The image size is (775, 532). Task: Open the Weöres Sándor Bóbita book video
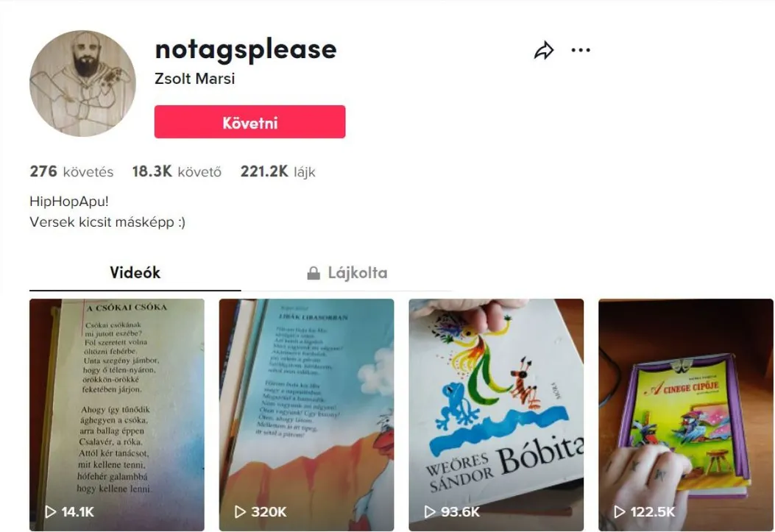[x=496, y=415]
